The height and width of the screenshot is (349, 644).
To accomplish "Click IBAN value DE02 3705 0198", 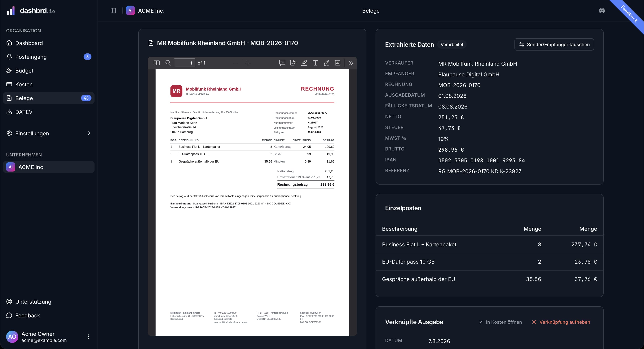I will point(482,160).
